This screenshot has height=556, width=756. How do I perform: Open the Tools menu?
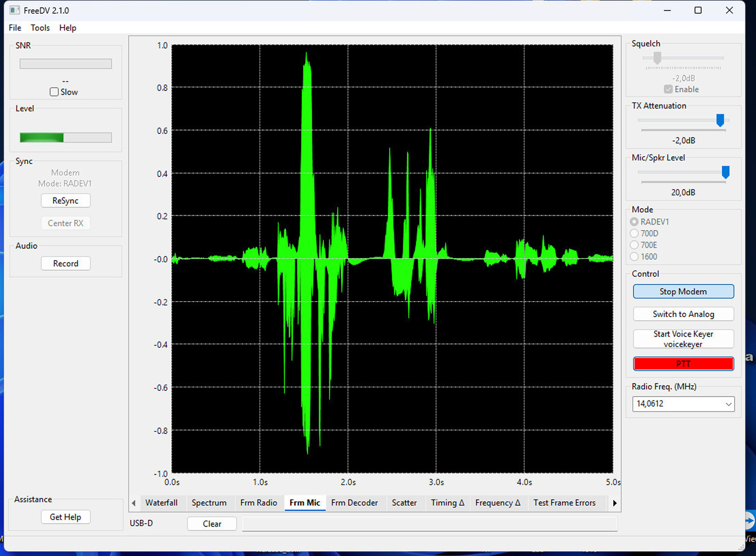tap(40, 28)
